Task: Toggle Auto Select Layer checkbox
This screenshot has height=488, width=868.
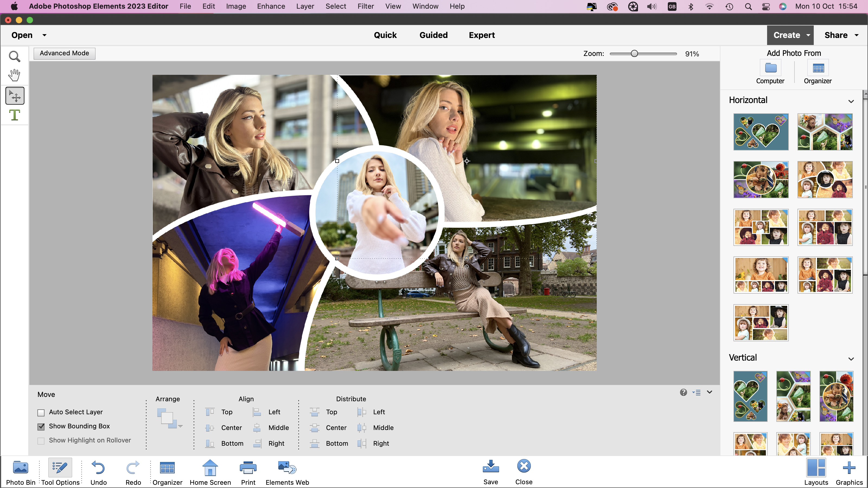Action: pyautogui.click(x=41, y=412)
